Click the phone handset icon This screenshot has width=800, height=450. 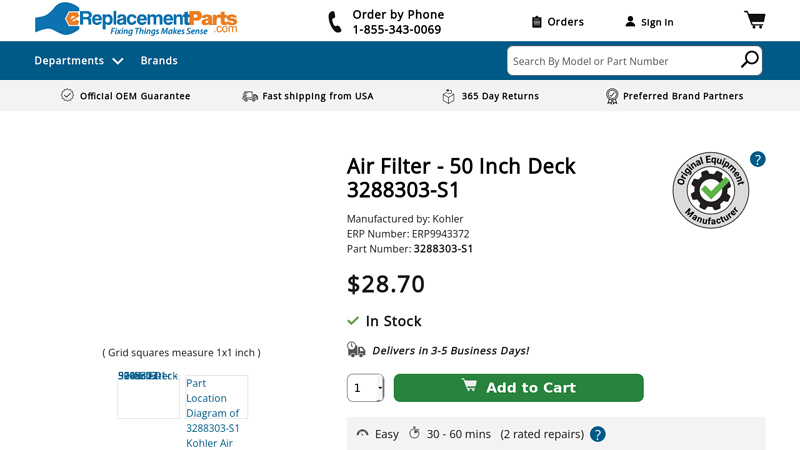[335, 22]
